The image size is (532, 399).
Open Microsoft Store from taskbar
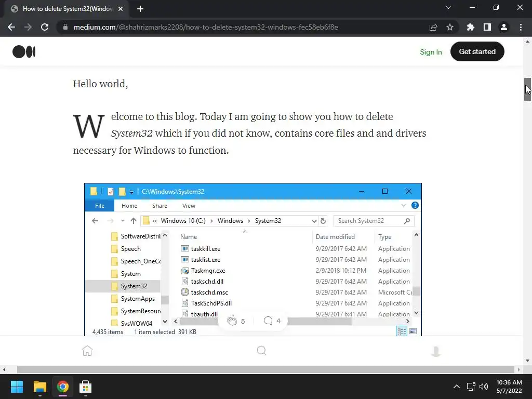[x=86, y=387]
